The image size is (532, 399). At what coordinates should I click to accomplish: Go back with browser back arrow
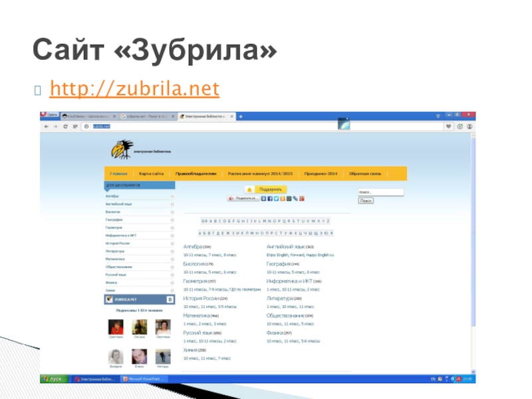(x=47, y=126)
